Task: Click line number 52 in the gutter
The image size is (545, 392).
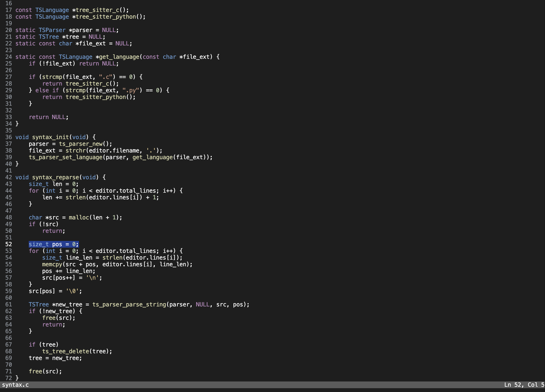Action: click(x=9, y=244)
